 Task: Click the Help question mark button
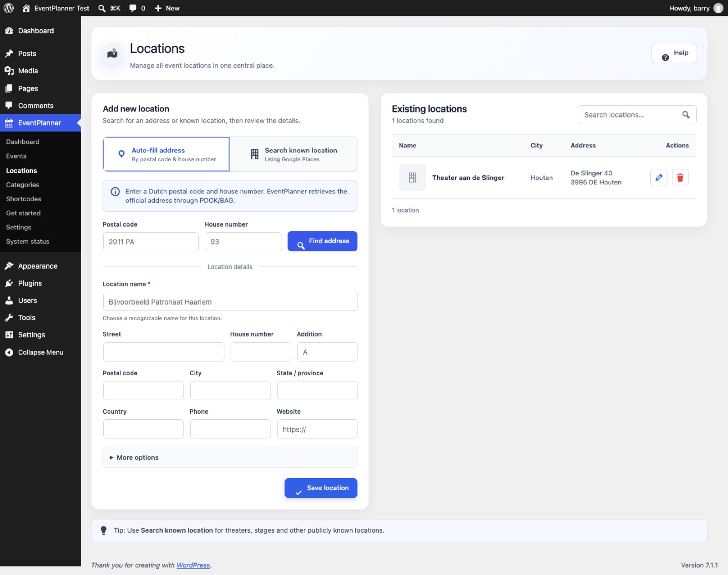coord(674,53)
